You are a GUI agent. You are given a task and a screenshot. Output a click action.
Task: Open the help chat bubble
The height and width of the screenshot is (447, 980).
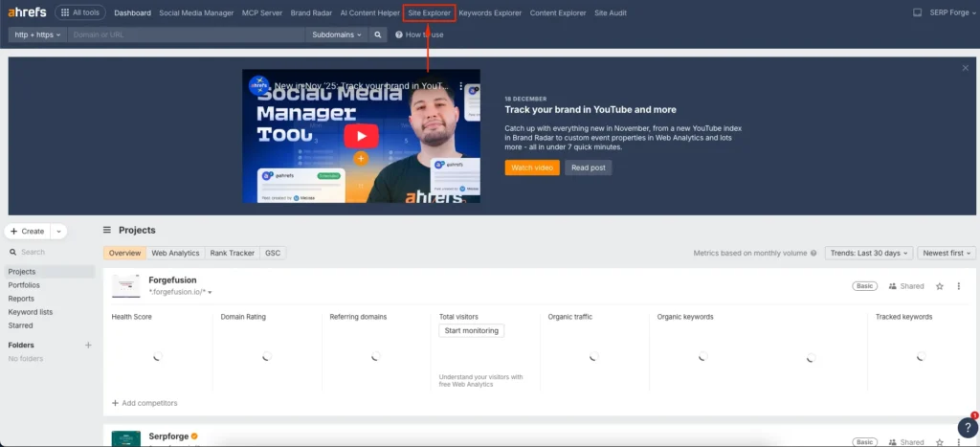click(x=967, y=428)
